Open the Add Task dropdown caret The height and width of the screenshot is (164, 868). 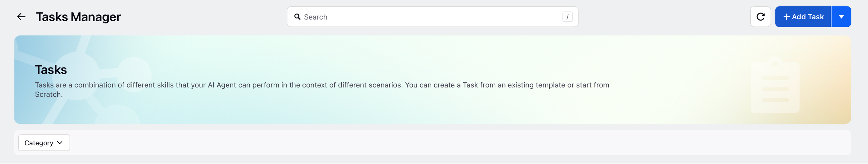[841, 17]
